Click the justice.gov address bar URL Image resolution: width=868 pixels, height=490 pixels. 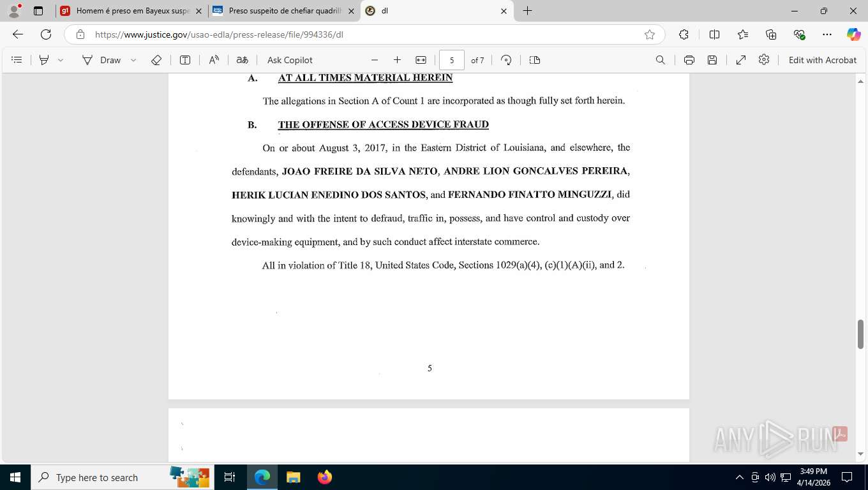click(x=219, y=34)
